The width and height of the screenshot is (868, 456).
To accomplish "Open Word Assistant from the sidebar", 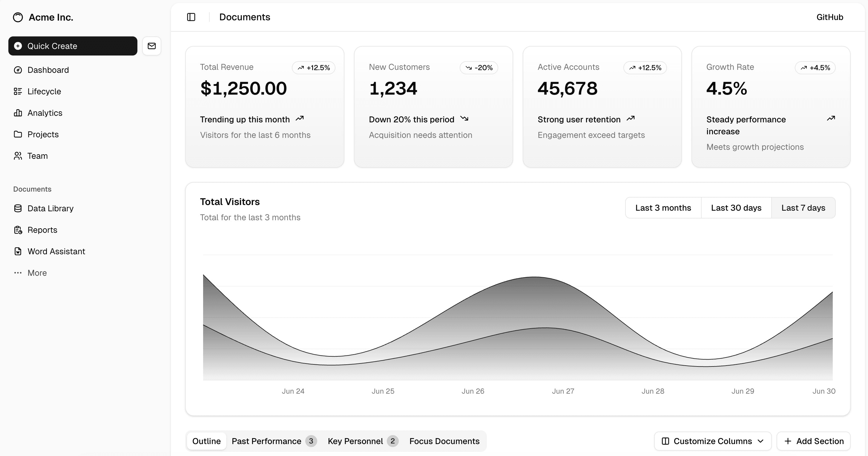I will tap(18, 251).
